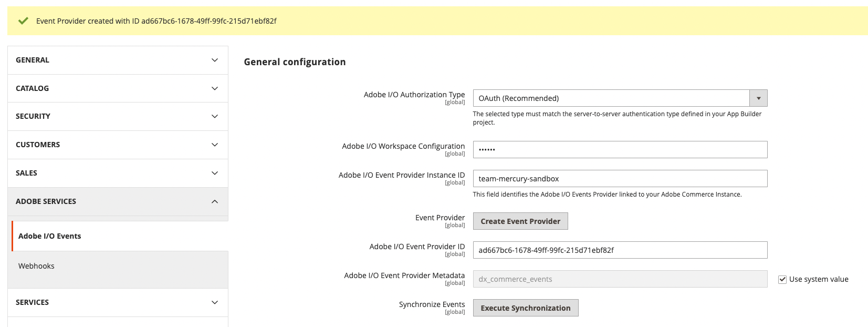Open the CUSTOMERS configuration tab
This screenshot has width=868, height=327.
(118, 145)
